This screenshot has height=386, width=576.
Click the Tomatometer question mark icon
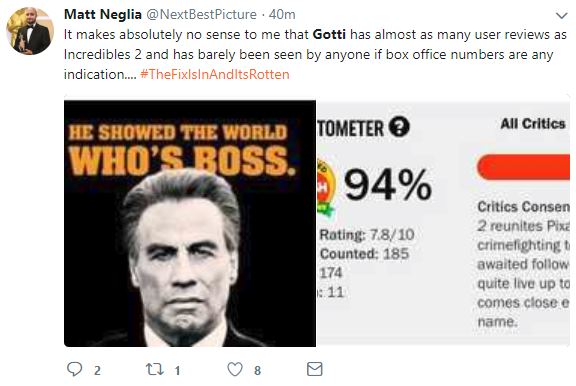click(399, 127)
